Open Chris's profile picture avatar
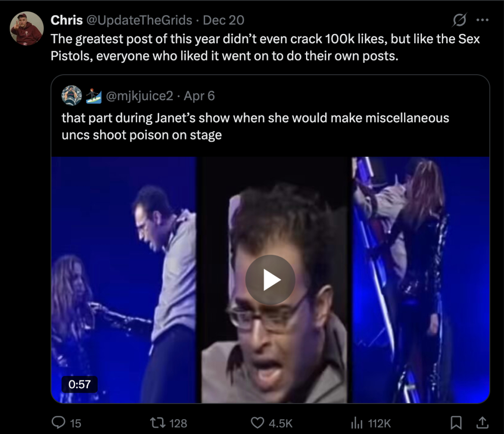The width and height of the screenshot is (504, 434). coord(27,29)
